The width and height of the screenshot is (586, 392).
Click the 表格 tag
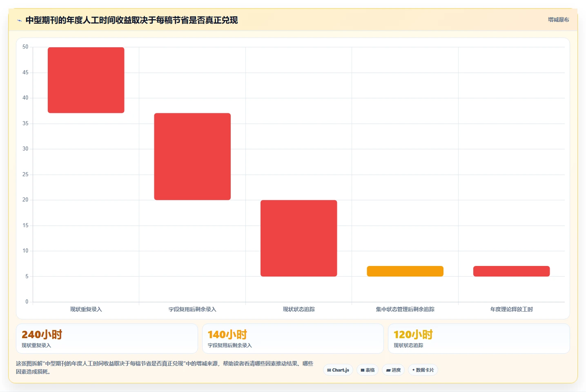368,370
